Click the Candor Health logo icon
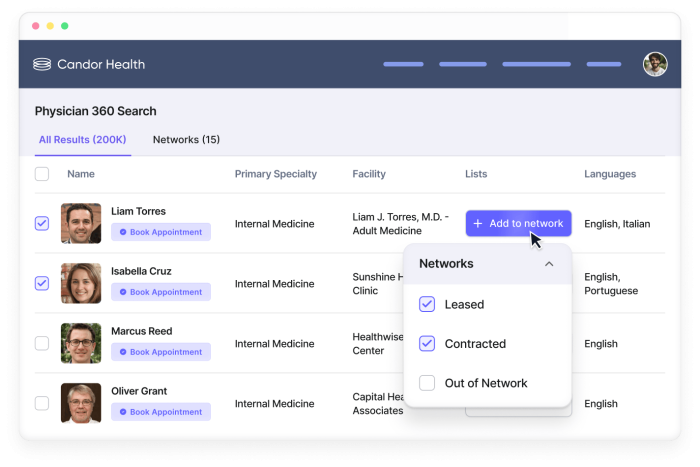The image size is (700, 467). point(42,64)
